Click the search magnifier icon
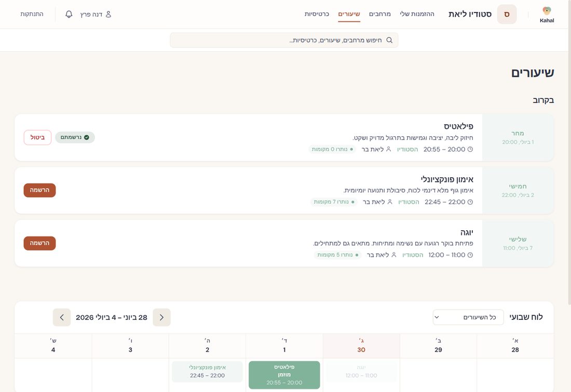The image size is (571, 392). (x=389, y=40)
